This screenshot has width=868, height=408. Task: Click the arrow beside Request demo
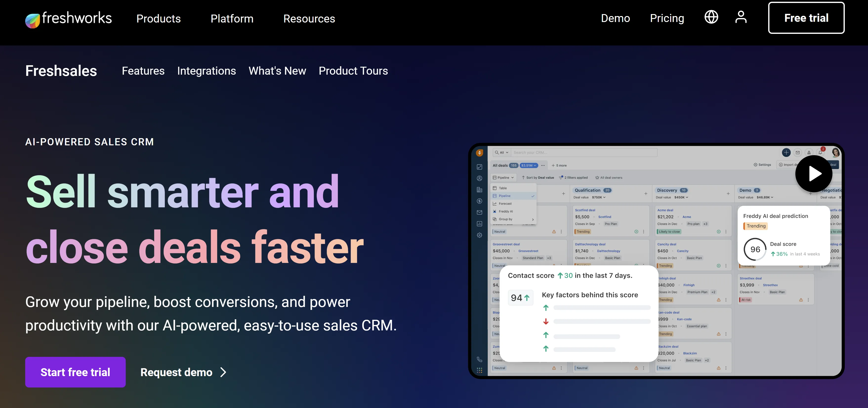tap(223, 372)
